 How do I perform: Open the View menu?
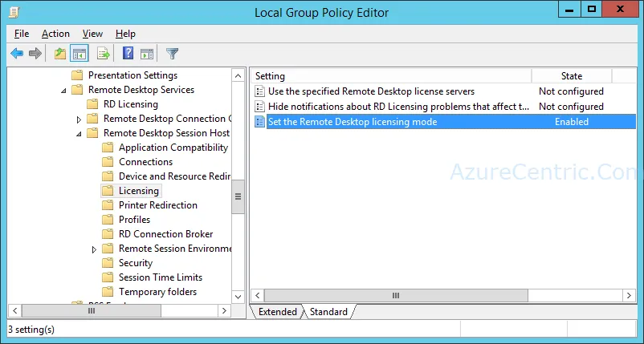pos(92,34)
